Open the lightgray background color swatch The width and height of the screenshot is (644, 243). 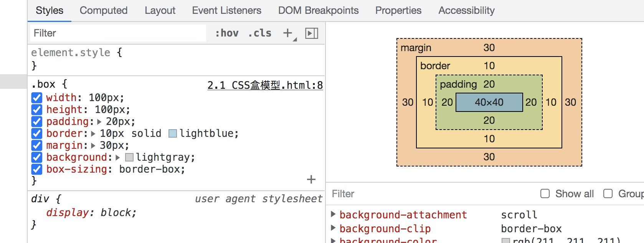129,157
